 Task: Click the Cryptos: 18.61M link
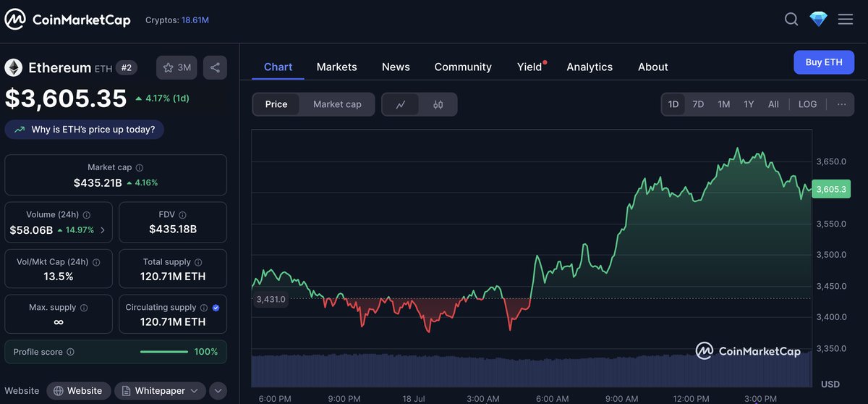click(x=177, y=20)
